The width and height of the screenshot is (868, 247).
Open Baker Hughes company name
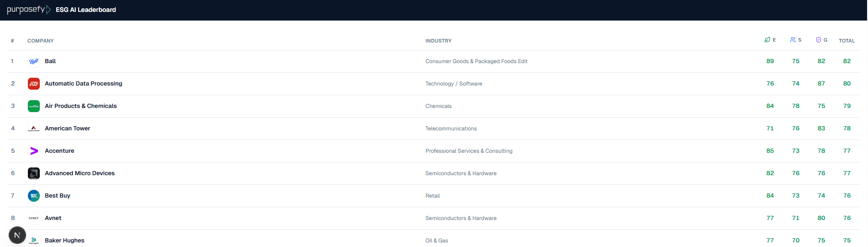tap(64, 241)
